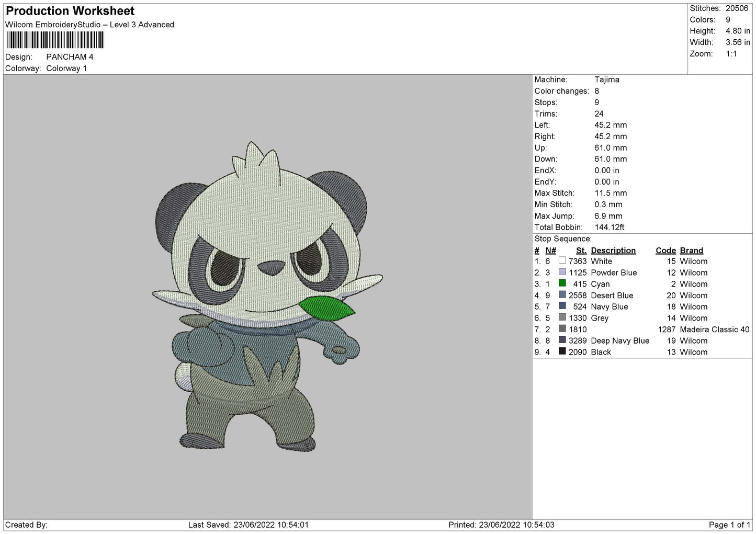
Task: Click the 'Brand' column header
Action: coord(692,251)
